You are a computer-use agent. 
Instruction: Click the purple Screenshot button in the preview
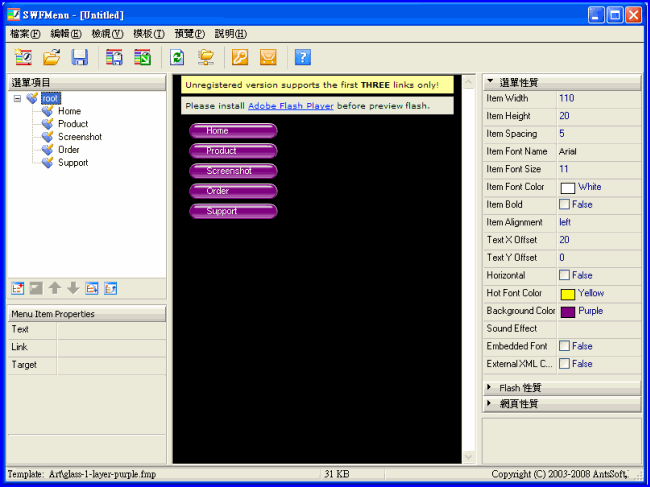[x=233, y=171]
